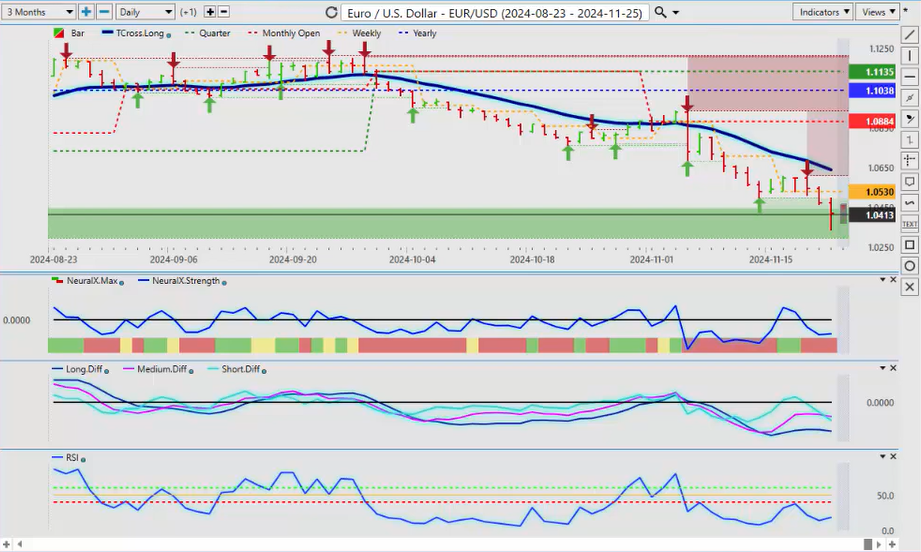The image size is (921, 552).
Task: Open the 3 Months range dropdown
Action: point(39,12)
